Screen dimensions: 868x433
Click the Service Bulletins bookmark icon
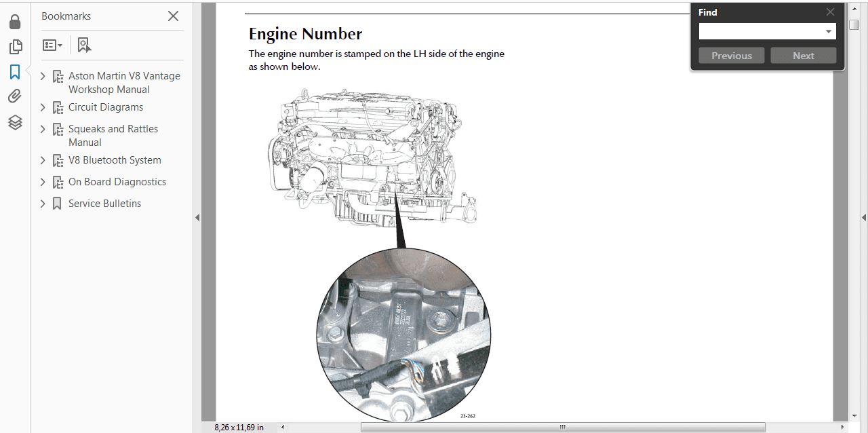[58, 204]
